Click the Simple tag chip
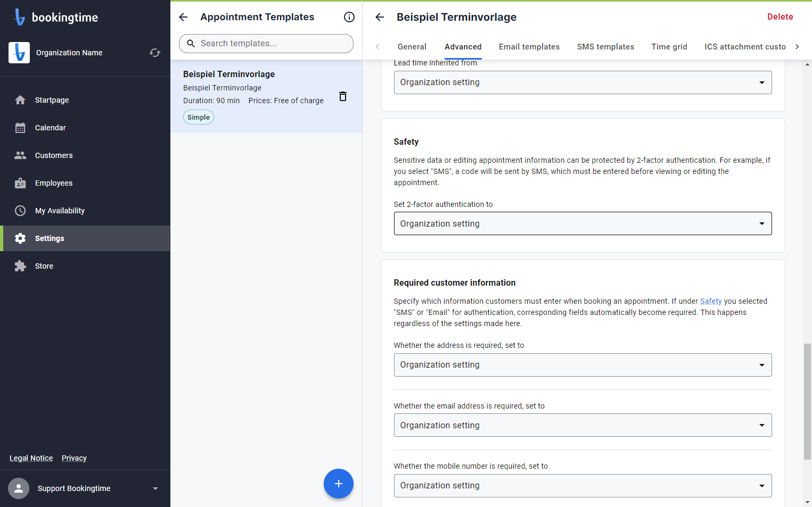Screen dimensions: 812x507 (199, 117)
